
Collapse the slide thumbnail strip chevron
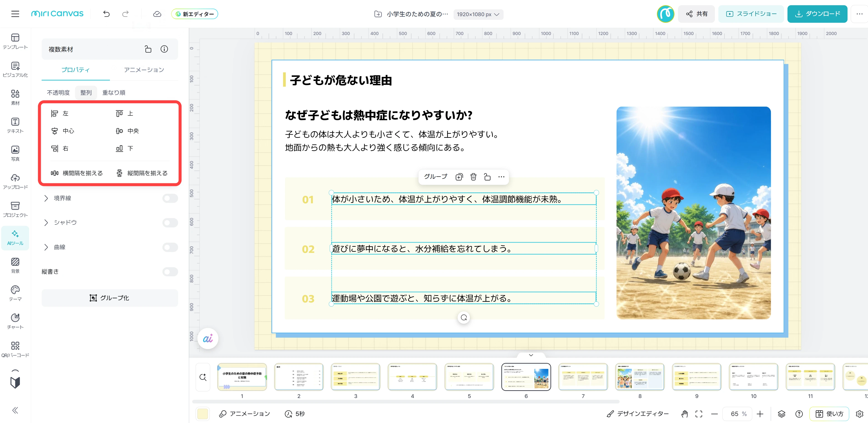coord(531,355)
